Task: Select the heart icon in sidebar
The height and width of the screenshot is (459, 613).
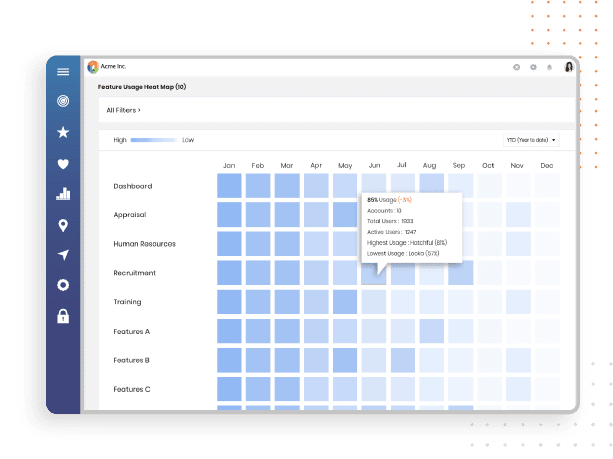Action: [63, 164]
